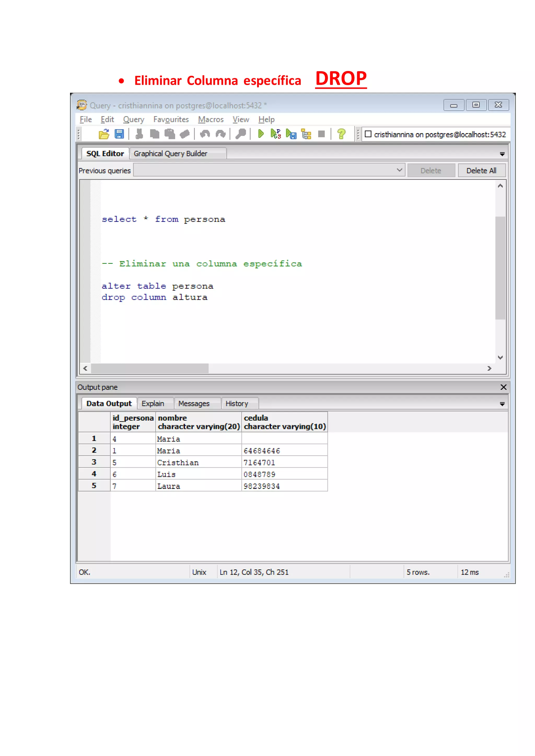
Task: Click the Explain query icon
Action: pyautogui.click(x=306, y=134)
